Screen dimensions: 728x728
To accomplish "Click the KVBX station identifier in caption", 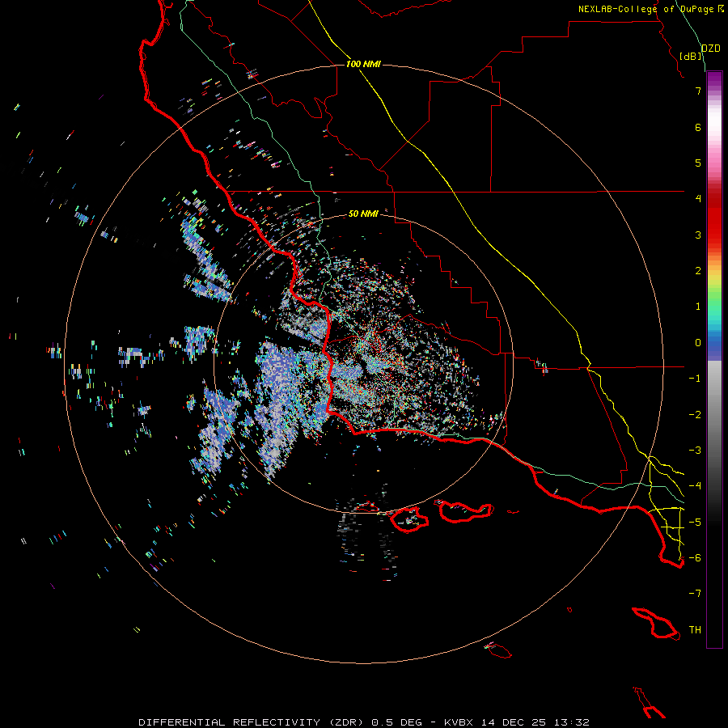I will tap(459, 722).
